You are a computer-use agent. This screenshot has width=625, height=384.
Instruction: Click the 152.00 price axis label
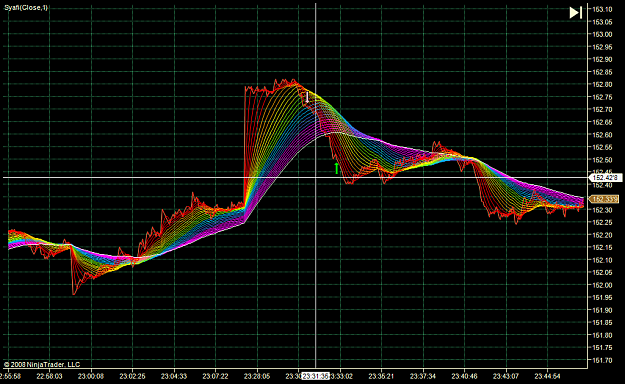pyautogui.click(x=602, y=286)
